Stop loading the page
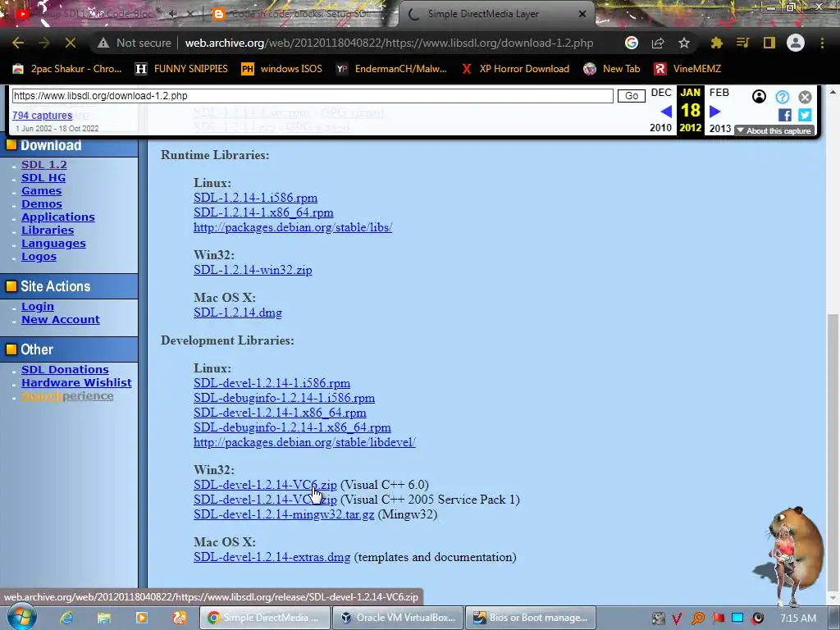The width and height of the screenshot is (840, 630). click(71, 43)
